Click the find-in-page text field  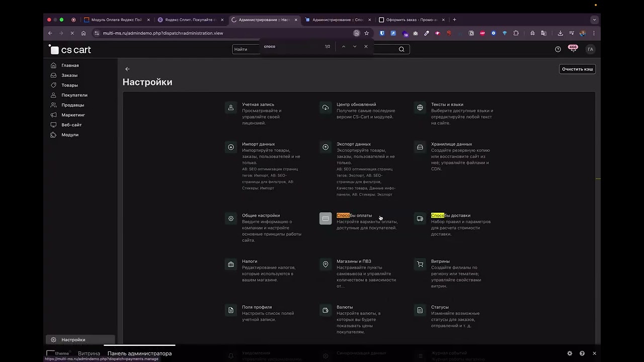tap(292, 46)
